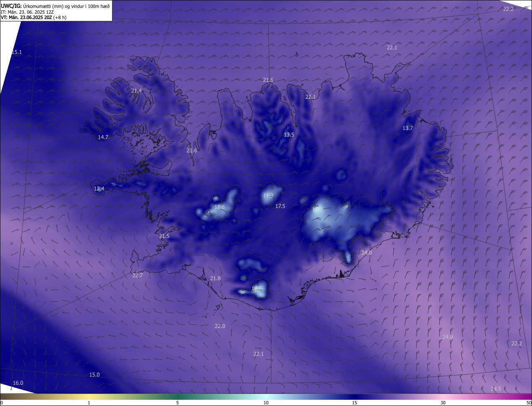Click the 'VT: Mán. 23.06.2025 20Z (+8 h)' line
532x406 pixels.
(x=34, y=17)
